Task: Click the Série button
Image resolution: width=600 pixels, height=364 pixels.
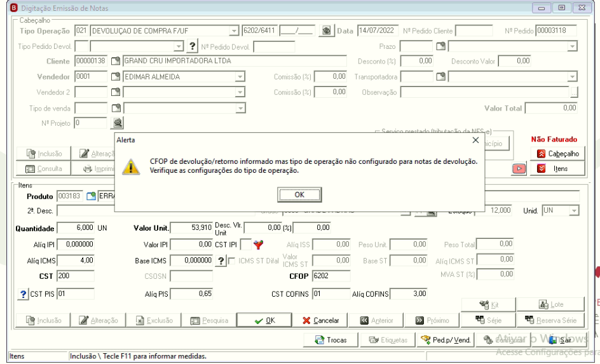Action: 489,320
